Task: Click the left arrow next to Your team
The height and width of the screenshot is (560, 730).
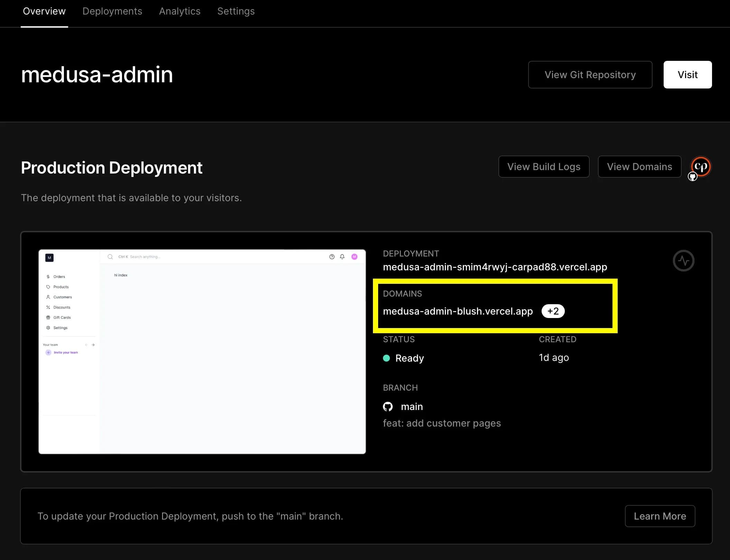Action: [86, 345]
